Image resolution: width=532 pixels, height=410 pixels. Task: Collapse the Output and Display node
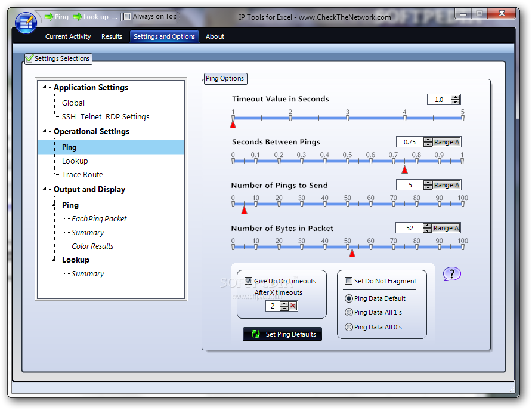click(x=45, y=189)
